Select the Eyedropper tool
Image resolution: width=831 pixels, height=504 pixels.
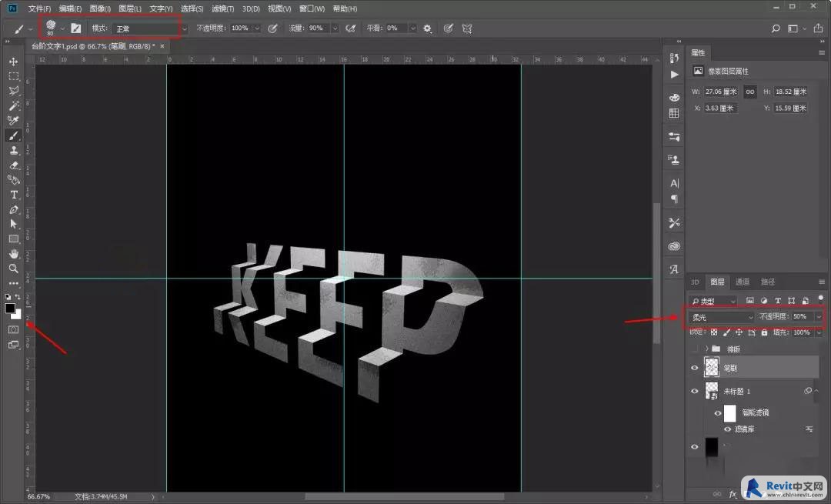point(14,121)
